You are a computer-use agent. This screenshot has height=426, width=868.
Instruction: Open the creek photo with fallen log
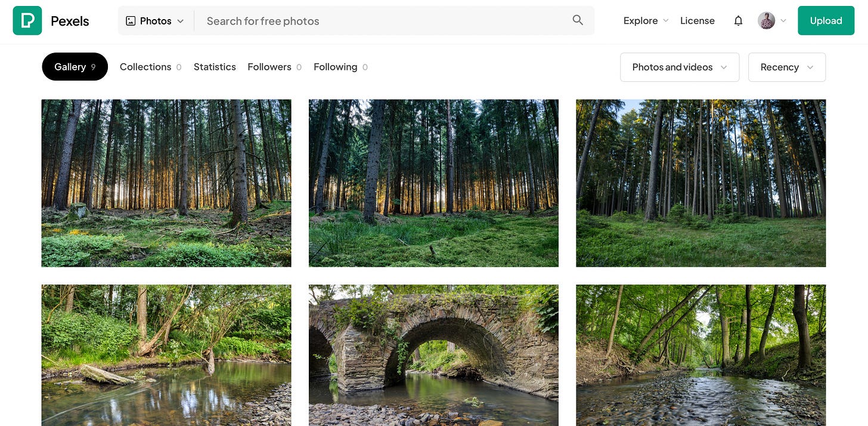point(166,355)
